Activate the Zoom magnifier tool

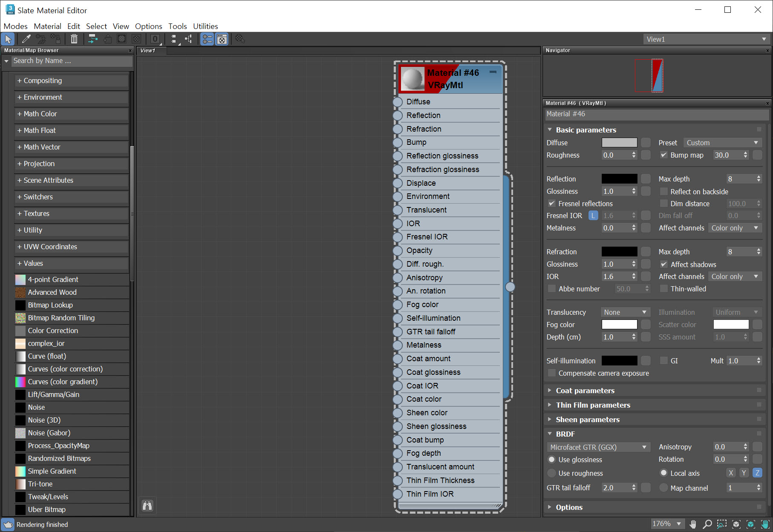coord(707,524)
